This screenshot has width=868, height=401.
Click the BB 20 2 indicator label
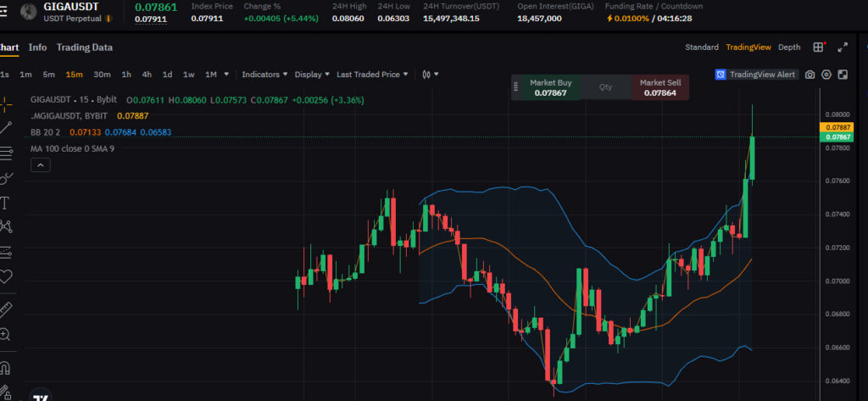click(46, 132)
